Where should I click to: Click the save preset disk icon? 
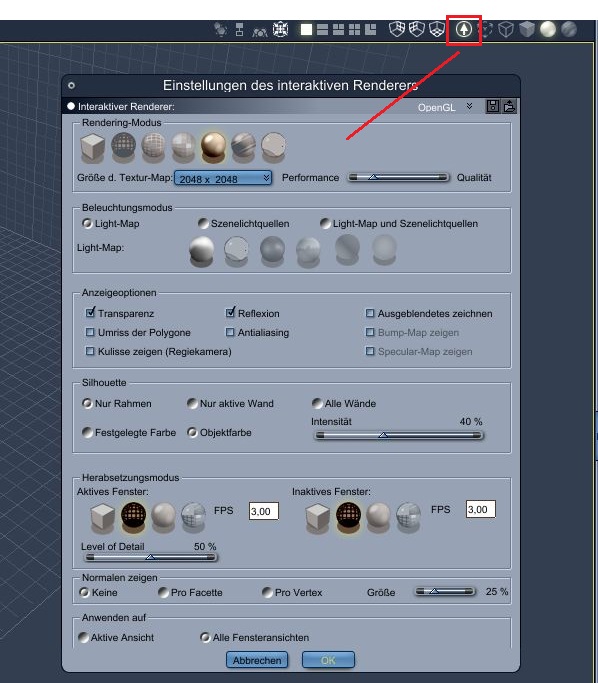[493, 106]
